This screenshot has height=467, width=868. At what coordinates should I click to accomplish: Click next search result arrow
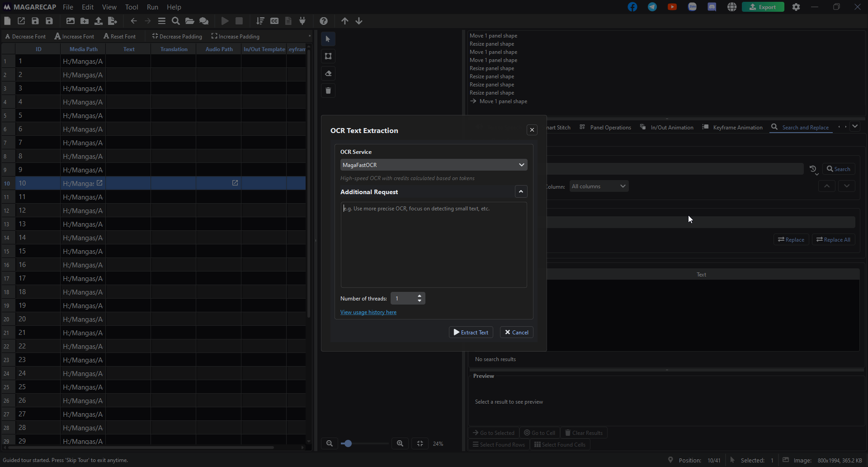pyautogui.click(x=847, y=186)
